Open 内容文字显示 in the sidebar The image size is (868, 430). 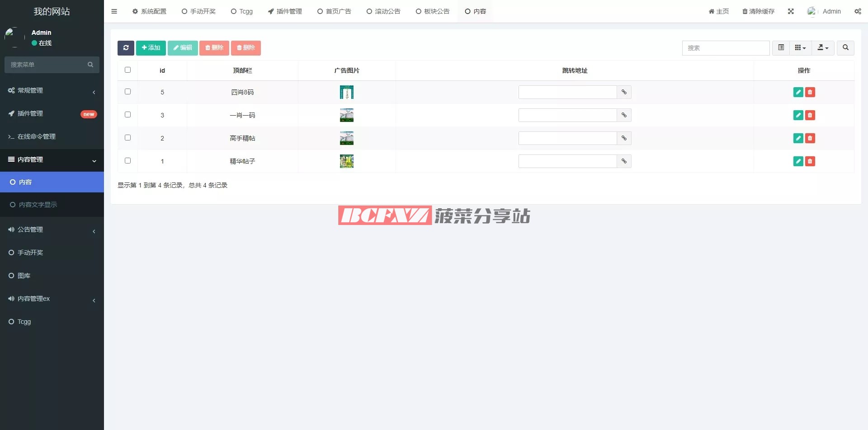click(38, 205)
